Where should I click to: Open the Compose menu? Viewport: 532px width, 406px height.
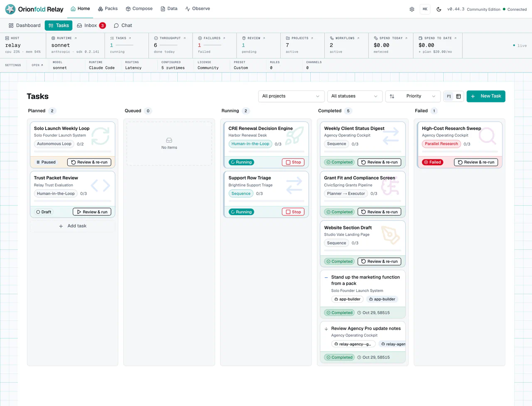click(x=139, y=9)
